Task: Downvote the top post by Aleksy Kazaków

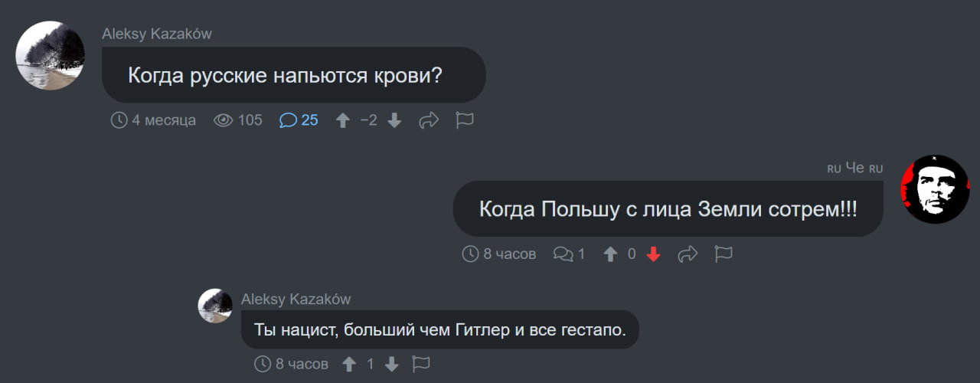Action: pyautogui.click(x=394, y=120)
